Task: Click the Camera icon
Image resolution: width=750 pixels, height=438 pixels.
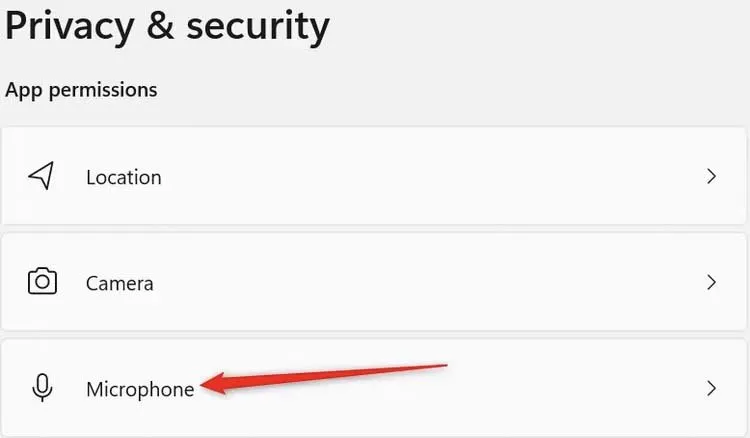Action: pos(41,283)
